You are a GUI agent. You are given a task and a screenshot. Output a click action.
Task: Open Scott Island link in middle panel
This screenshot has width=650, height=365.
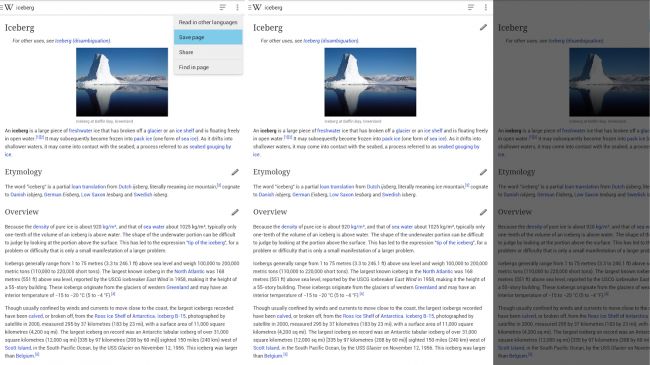tap(266, 348)
